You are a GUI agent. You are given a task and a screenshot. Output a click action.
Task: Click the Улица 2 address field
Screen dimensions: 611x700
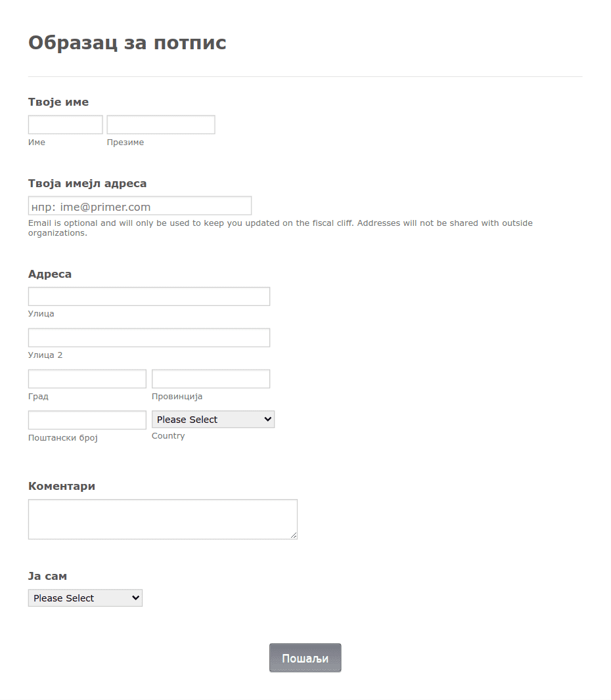[149, 338]
